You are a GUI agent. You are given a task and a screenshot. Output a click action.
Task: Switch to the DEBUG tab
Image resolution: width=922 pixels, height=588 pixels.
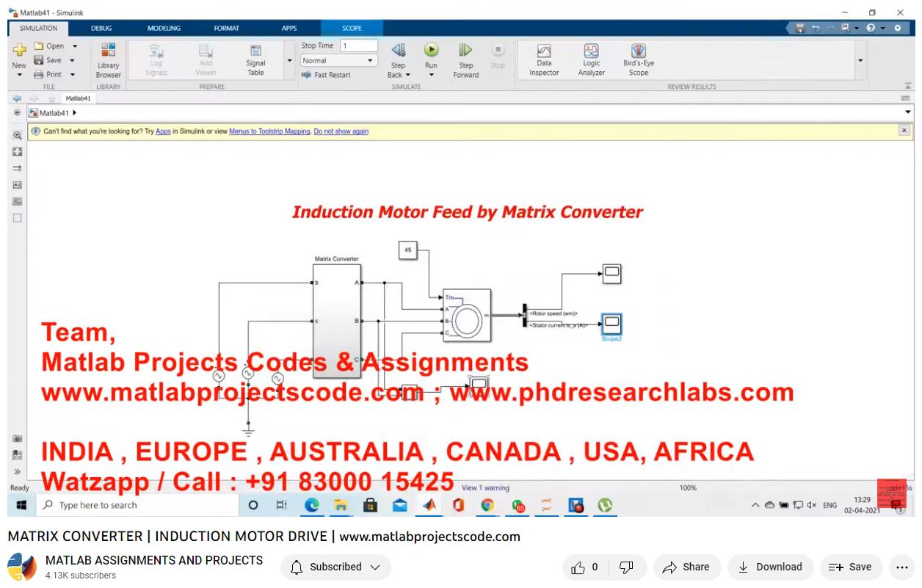point(101,28)
